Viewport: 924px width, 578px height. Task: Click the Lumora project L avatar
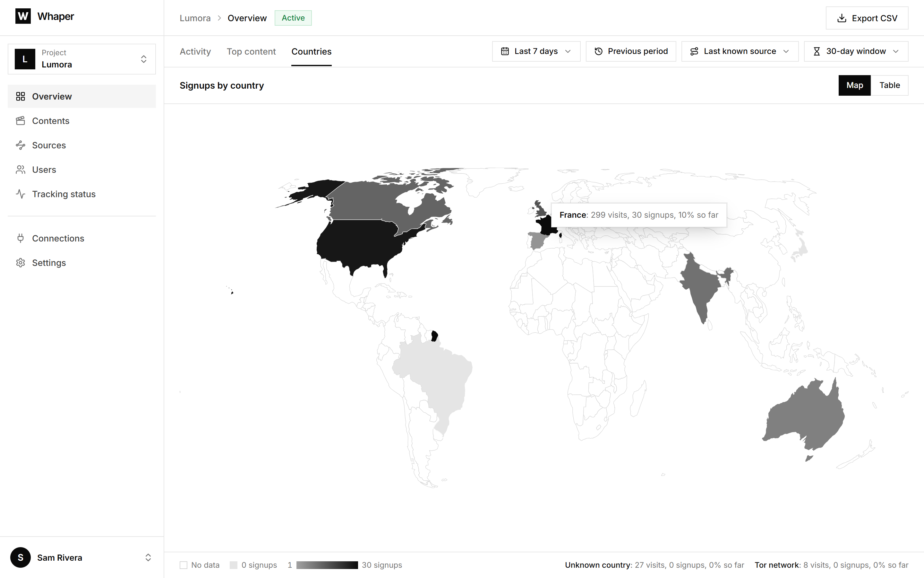tap(25, 59)
